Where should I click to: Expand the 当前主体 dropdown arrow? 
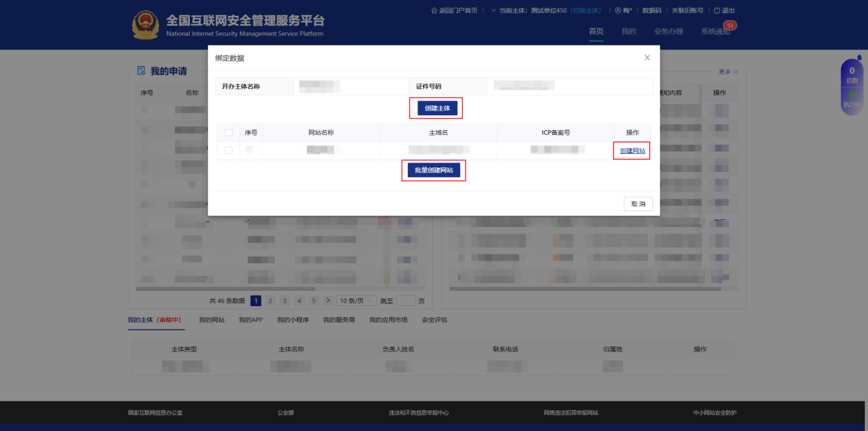(493, 11)
